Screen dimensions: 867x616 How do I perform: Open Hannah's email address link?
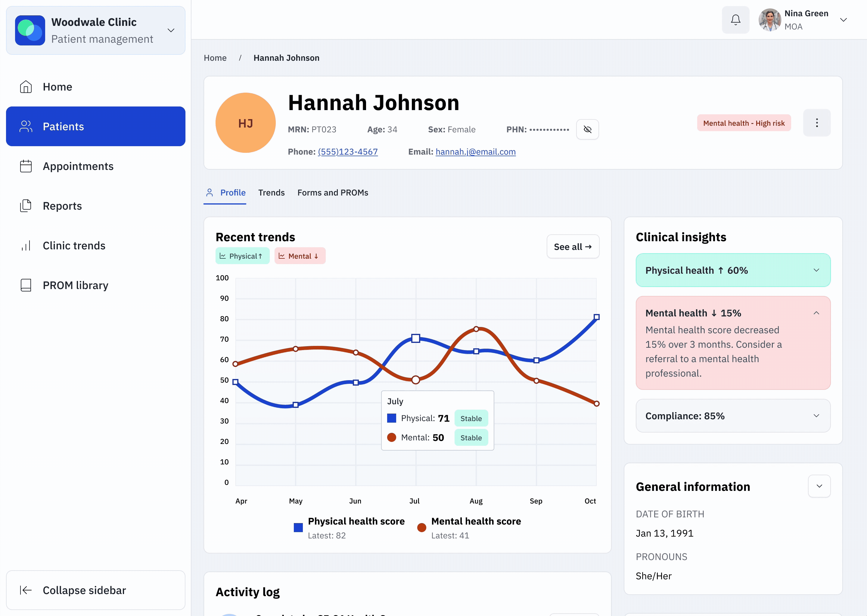[475, 152]
